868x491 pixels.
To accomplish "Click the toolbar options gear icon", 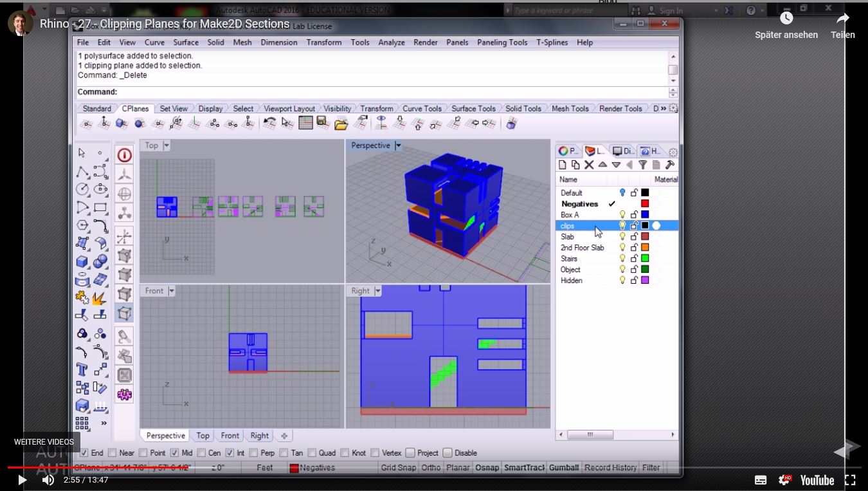I will coord(673,108).
